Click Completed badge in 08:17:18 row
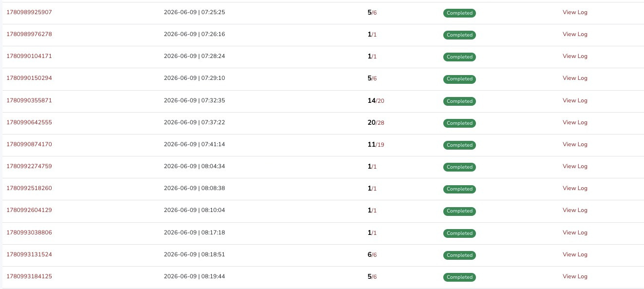 459,233
